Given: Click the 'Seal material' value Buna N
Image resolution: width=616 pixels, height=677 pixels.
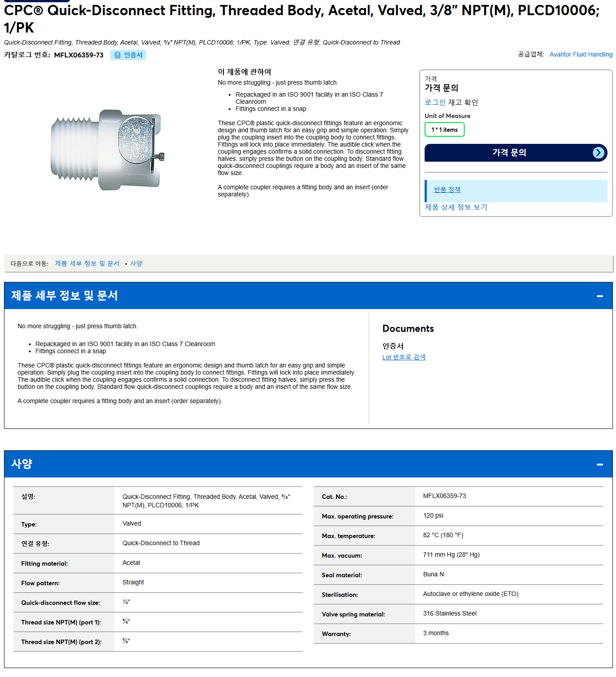Looking at the screenshot, I should (434, 575).
